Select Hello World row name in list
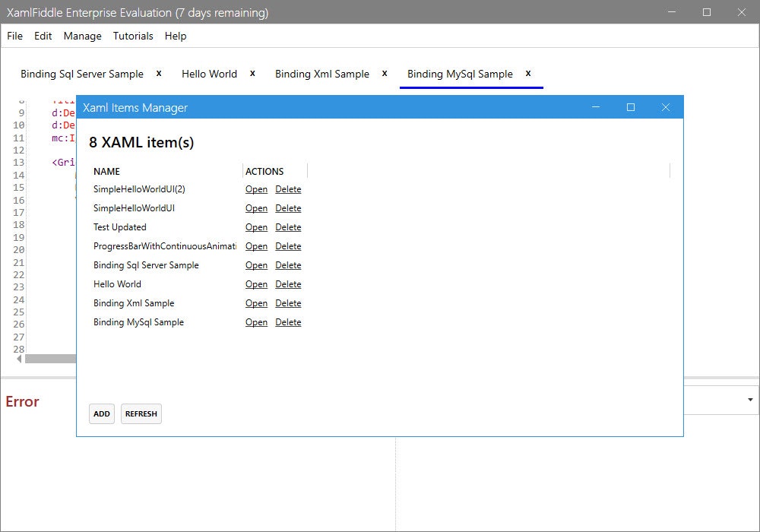760x532 pixels. click(117, 284)
